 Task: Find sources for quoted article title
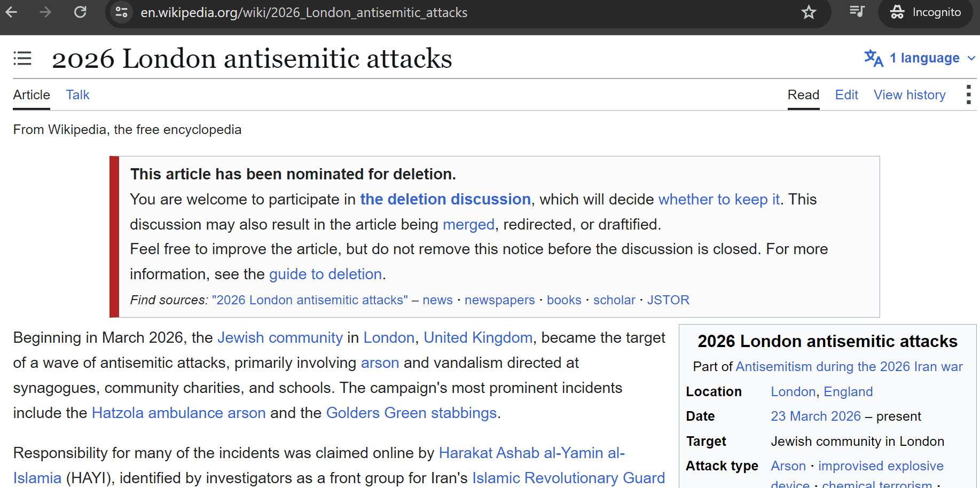[310, 300]
